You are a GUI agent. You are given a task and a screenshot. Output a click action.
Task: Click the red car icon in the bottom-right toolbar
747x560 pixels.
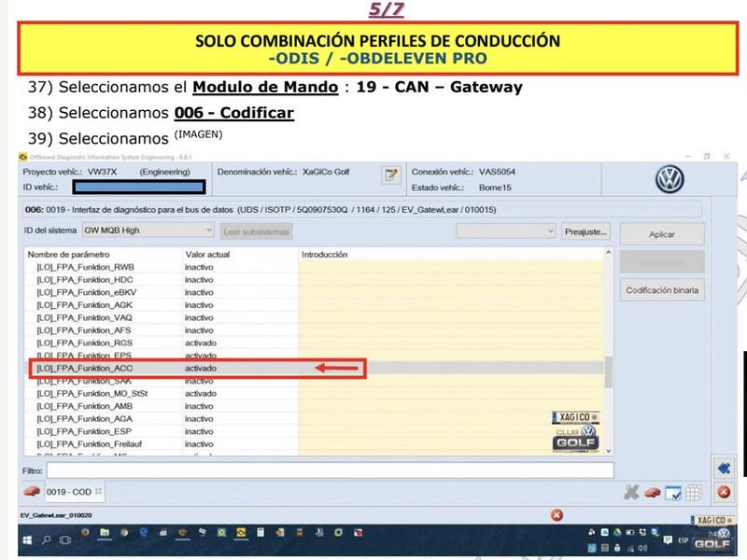(652, 493)
